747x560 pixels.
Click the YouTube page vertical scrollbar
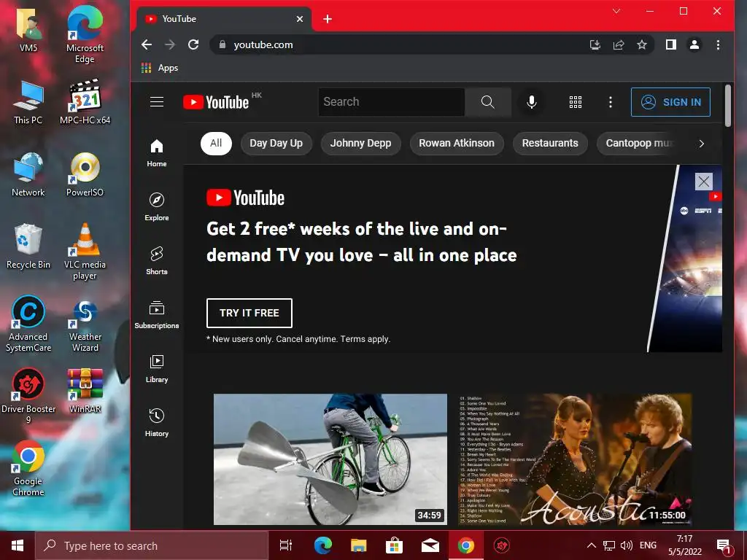727,106
